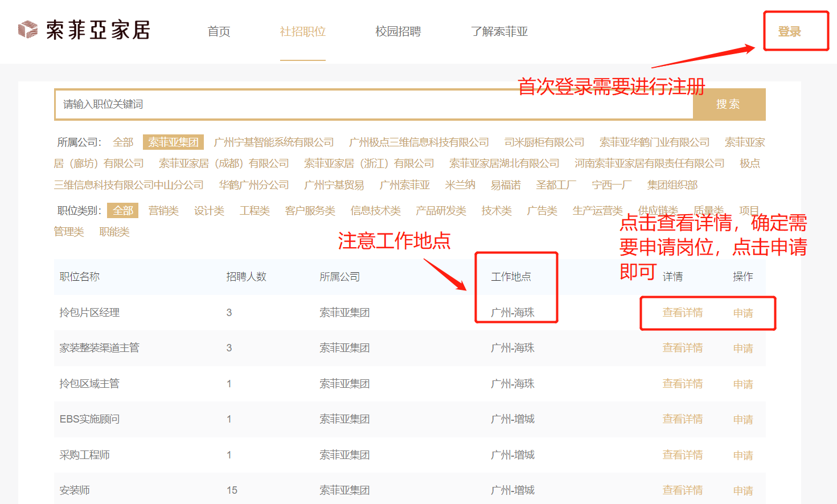Apply for the 采购工程师 position
Screen dimensions: 837x504
pos(743,456)
